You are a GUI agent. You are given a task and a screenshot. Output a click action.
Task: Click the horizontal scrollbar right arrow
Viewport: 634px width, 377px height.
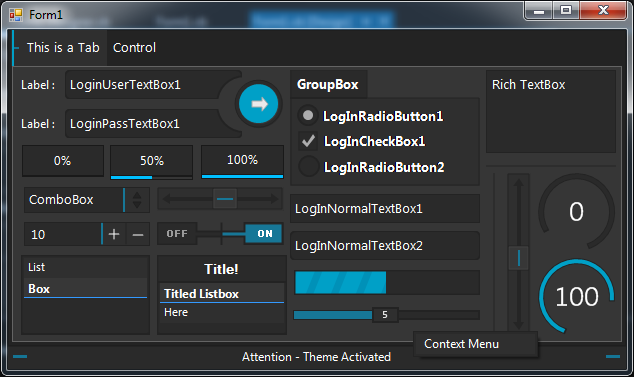tap(274, 199)
